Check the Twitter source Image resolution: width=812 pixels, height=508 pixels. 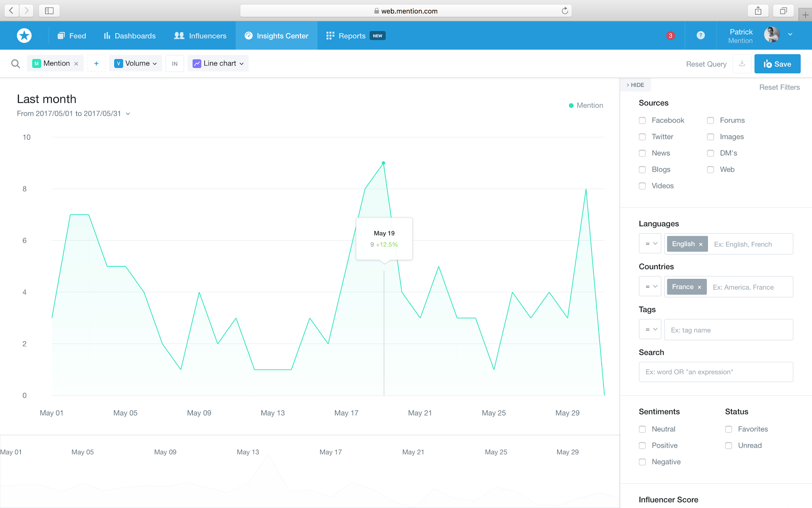point(642,137)
